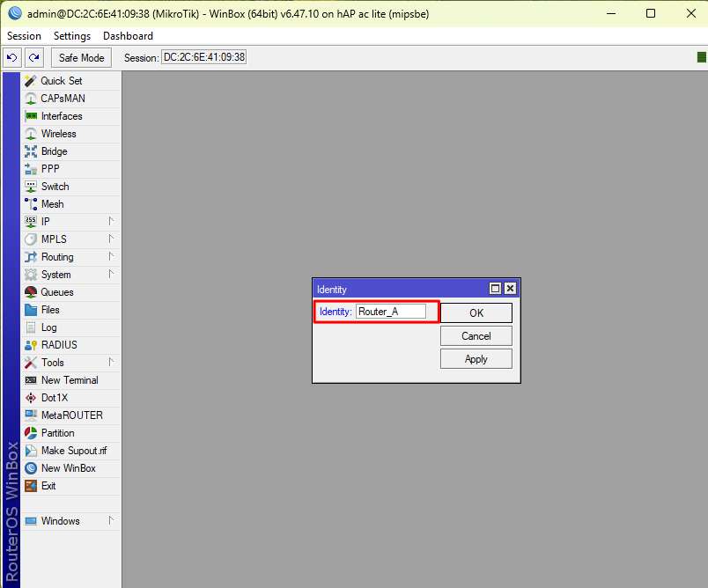Screen dimensions: 708x588
Task: Expand the System submenu
Action: coord(111,275)
